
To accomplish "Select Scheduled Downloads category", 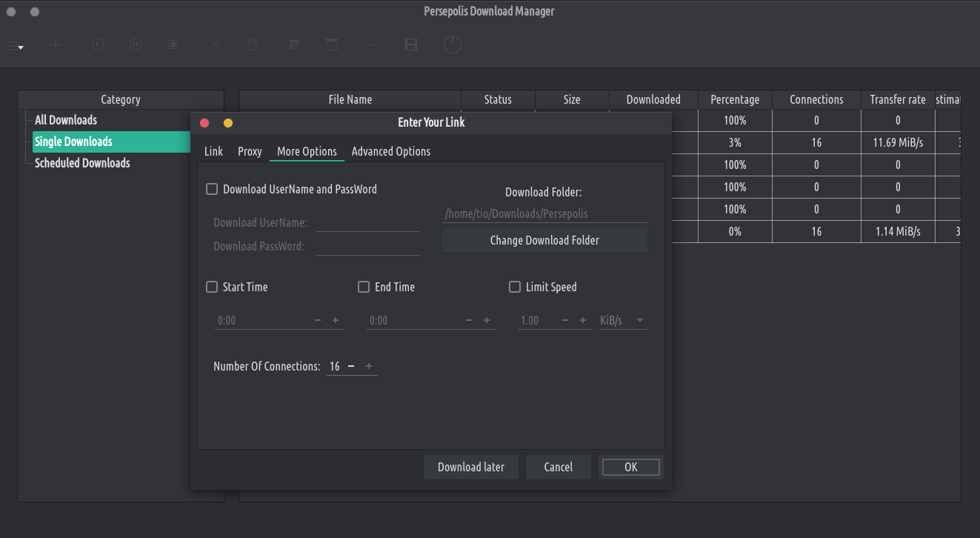I will [x=82, y=163].
